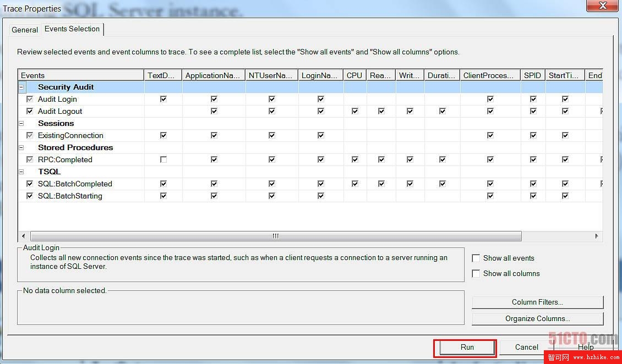Start the trace with the Run button

click(x=467, y=348)
